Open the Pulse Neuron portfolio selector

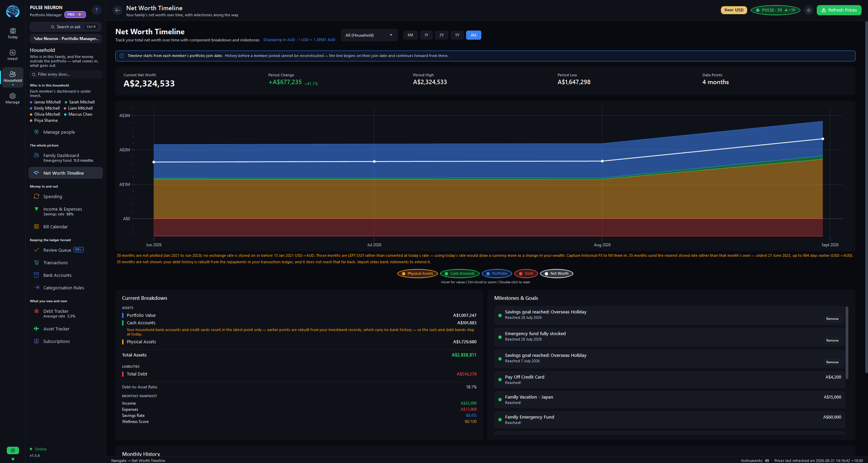click(x=66, y=39)
